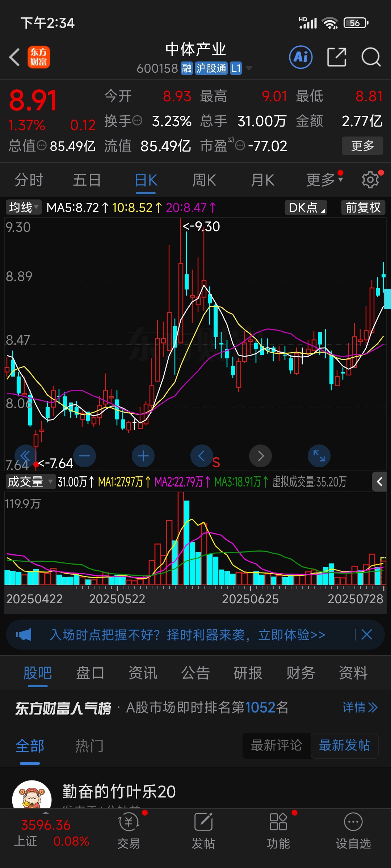Open 财务 finance tab

pyautogui.click(x=301, y=673)
